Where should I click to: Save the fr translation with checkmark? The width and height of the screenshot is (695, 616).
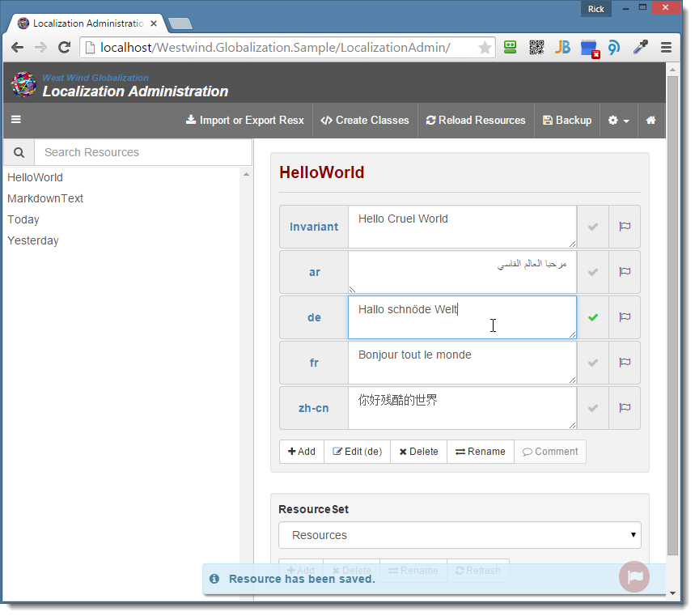click(x=593, y=363)
